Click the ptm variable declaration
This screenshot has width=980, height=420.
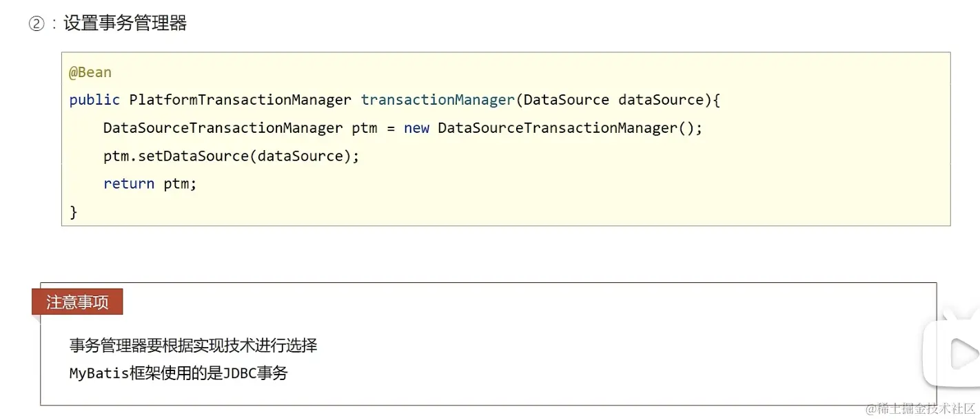pos(365,128)
